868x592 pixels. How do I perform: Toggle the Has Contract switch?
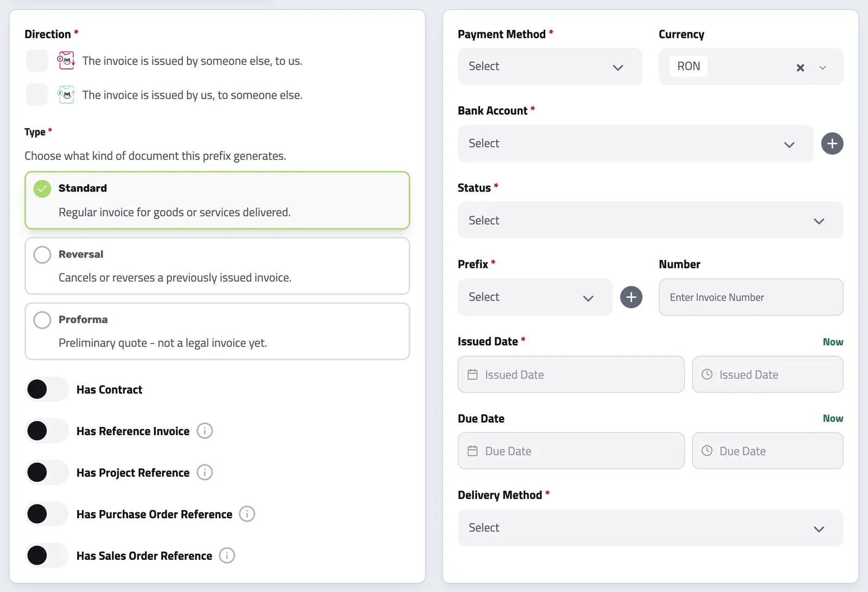47,389
